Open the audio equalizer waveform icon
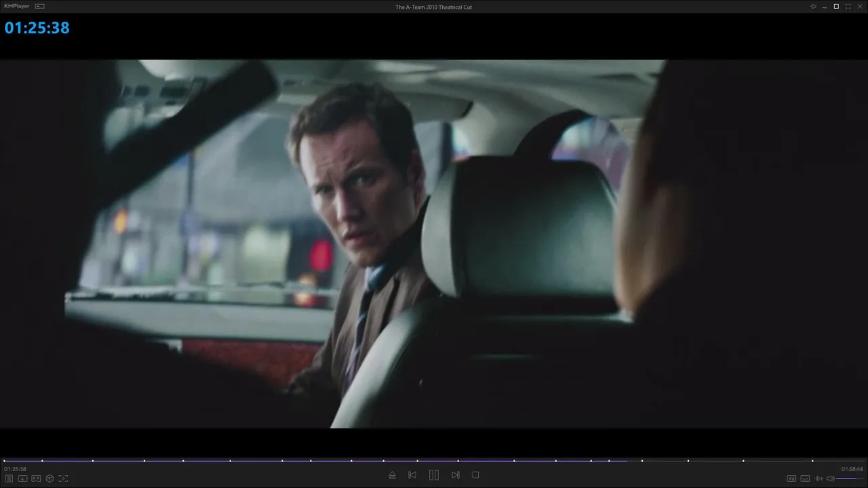 coord(818,479)
